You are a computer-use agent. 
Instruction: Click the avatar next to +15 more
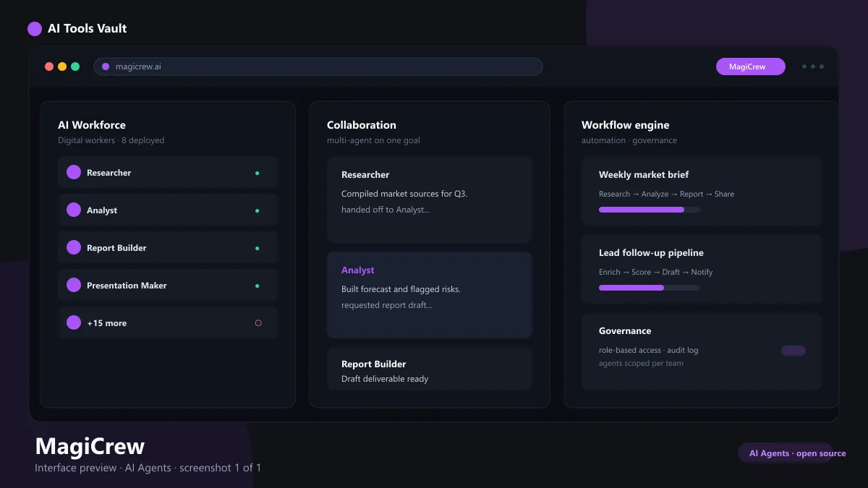74,322
